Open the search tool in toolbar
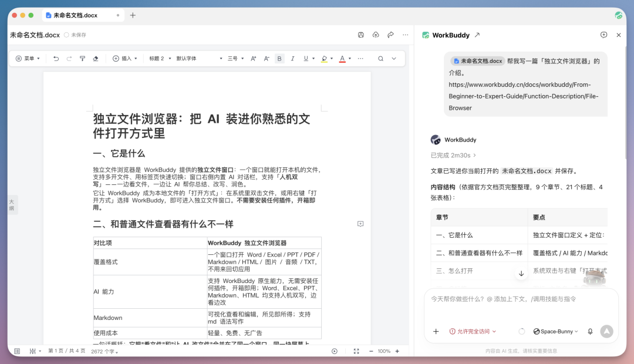This screenshot has height=364, width=634. (x=380, y=59)
